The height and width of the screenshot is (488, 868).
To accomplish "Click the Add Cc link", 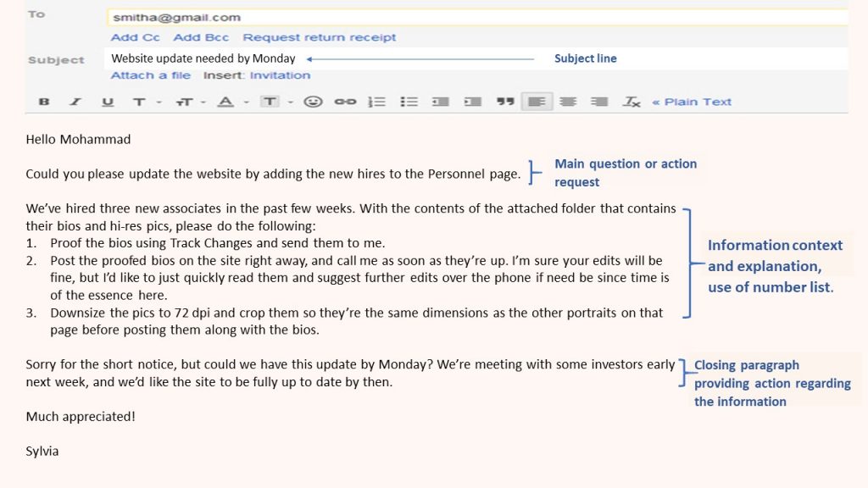I will (x=135, y=37).
